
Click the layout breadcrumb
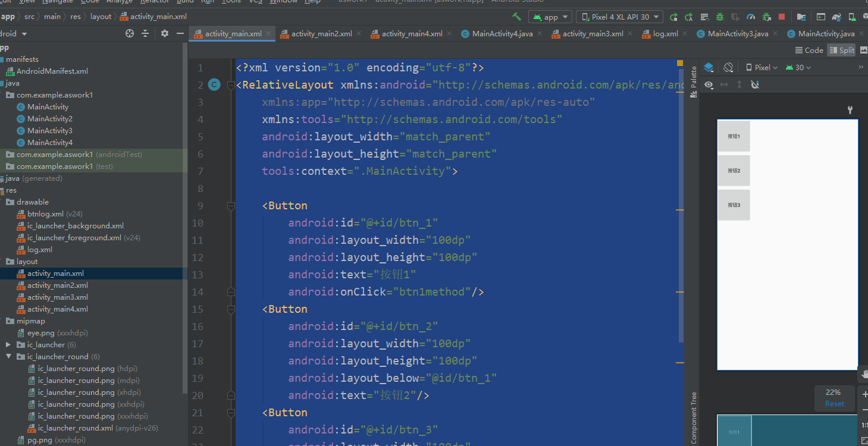[x=101, y=17]
